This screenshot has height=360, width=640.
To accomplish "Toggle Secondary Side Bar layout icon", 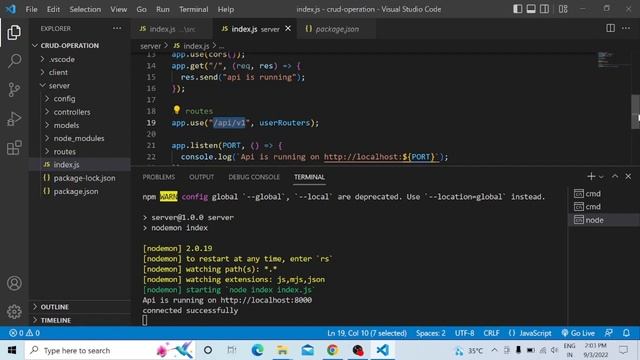I will point(544,9).
